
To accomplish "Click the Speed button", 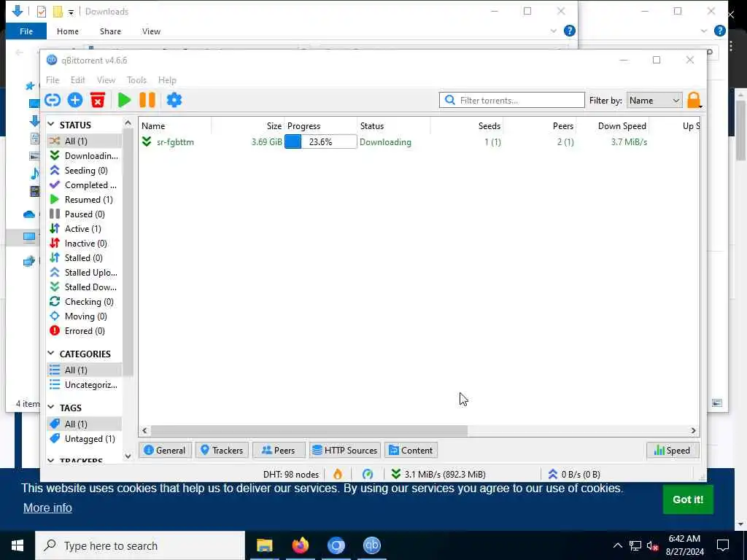I will pyautogui.click(x=672, y=451).
